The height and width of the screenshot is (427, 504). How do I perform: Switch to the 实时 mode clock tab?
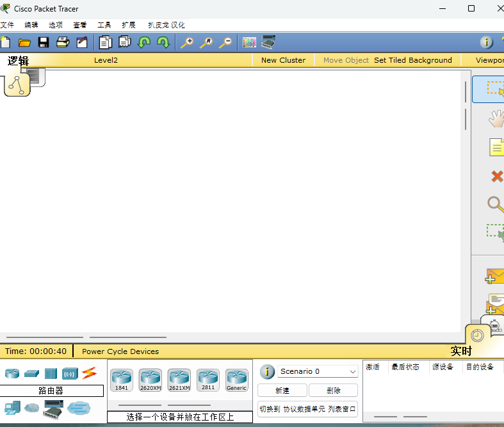click(477, 335)
